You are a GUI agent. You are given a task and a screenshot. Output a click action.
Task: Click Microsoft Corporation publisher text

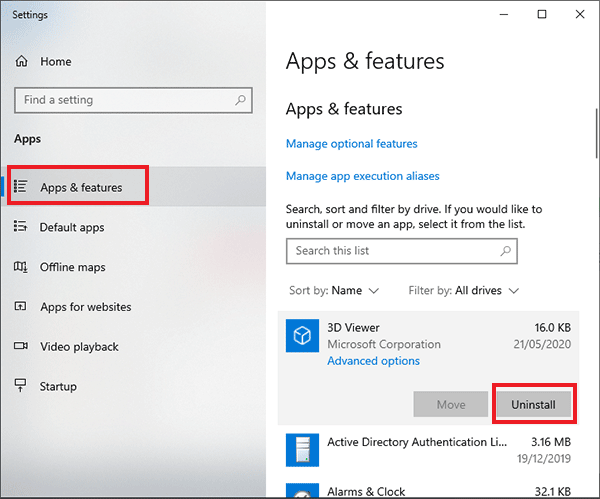(x=384, y=344)
